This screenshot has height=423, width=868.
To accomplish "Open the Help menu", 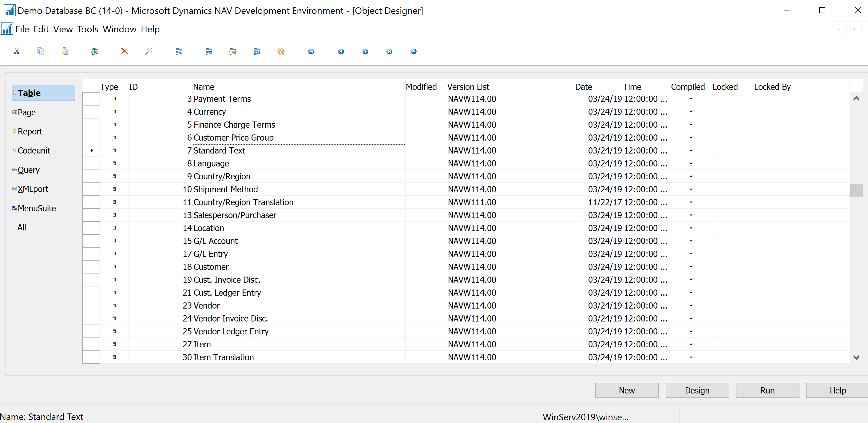I will coord(150,29).
